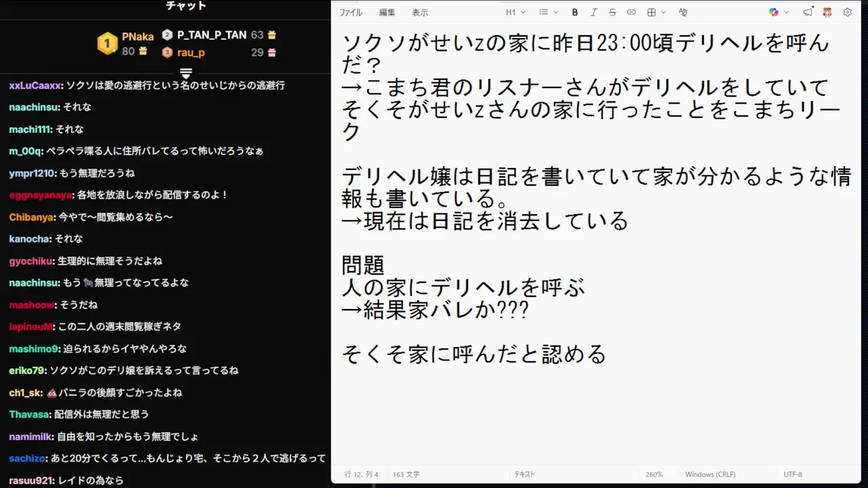Expand the leaderboard with the arrow below it
The image size is (868, 488).
click(x=186, y=72)
